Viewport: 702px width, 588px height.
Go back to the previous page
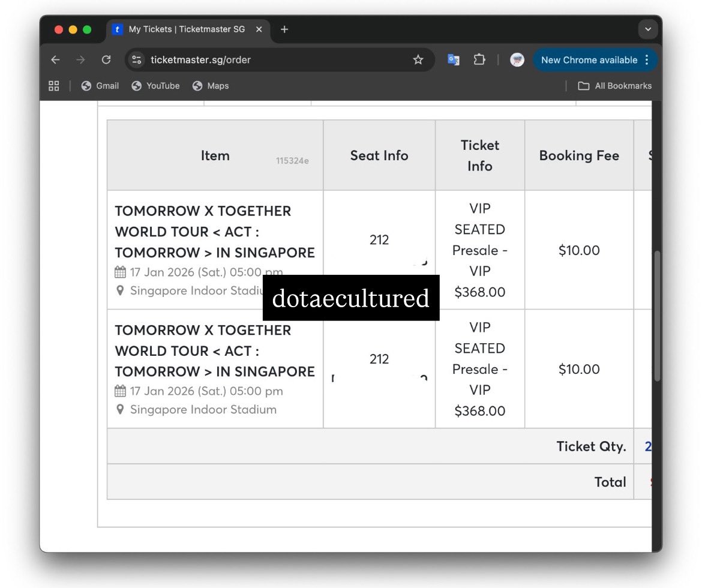pos(55,59)
